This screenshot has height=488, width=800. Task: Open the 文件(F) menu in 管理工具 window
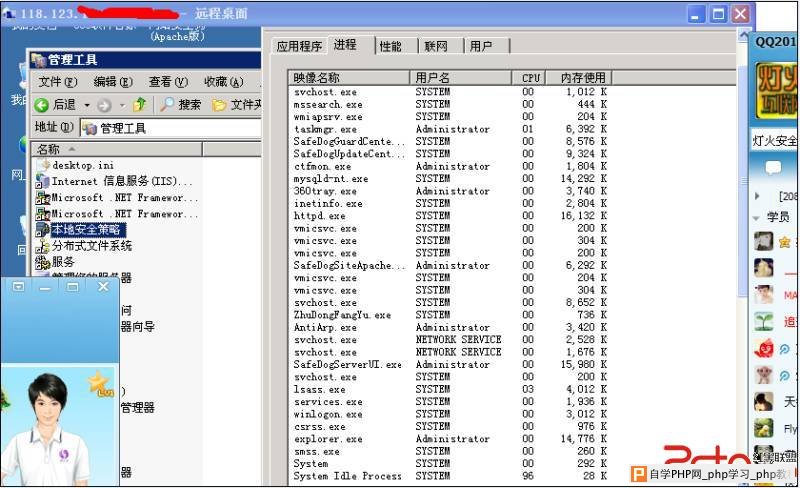(58, 82)
